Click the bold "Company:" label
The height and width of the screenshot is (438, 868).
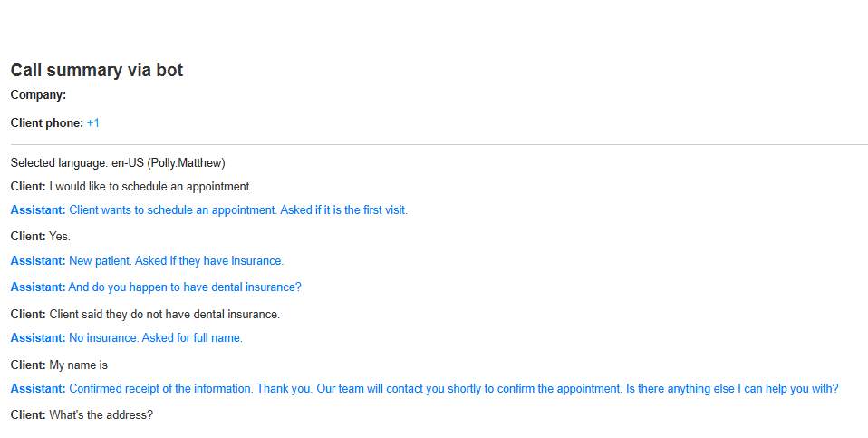(38, 94)
